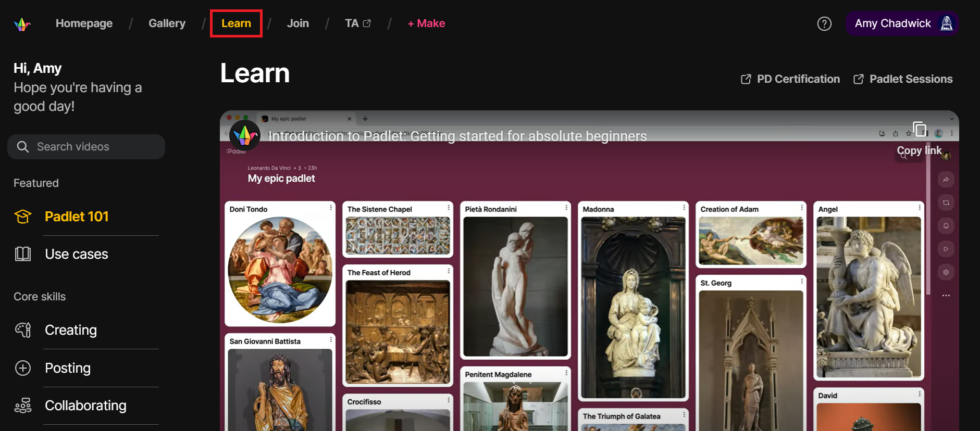Open the Posting skill section
Viewport: 980px width, 431px height.
click(x=68, y=368)
